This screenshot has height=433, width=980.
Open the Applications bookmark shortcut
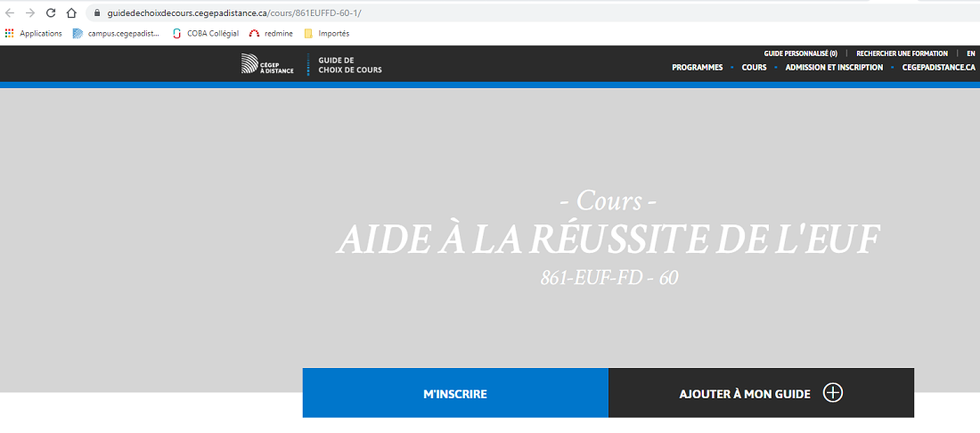coord(34,34)
